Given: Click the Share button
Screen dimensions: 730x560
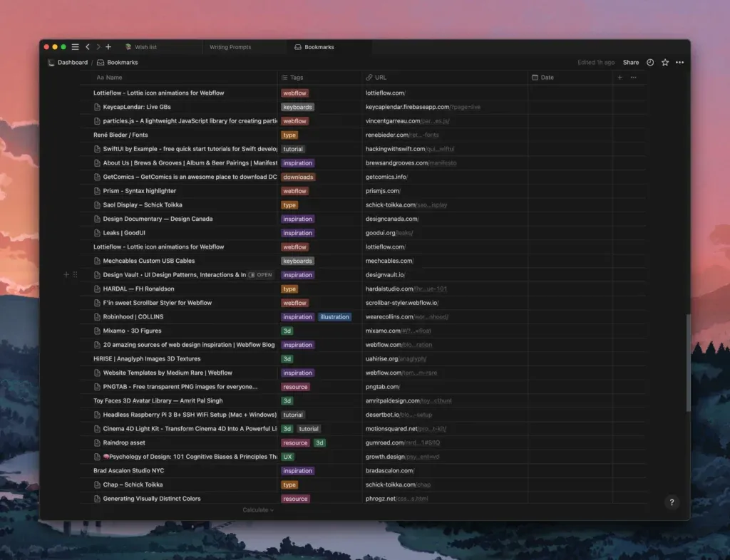Looking at the screenshot, I should tap(631, 62).
